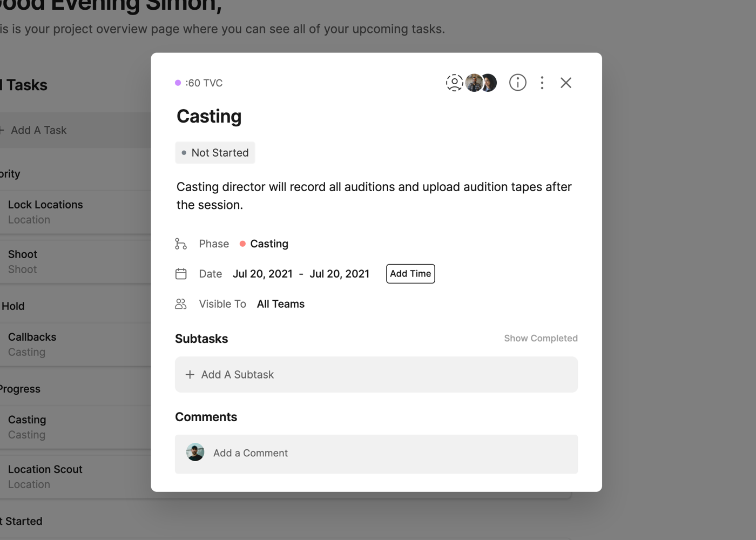Click Add A Task in sidebar
Image resolution: width=756 pixels, height=540 pixels.
coord(38,130)
